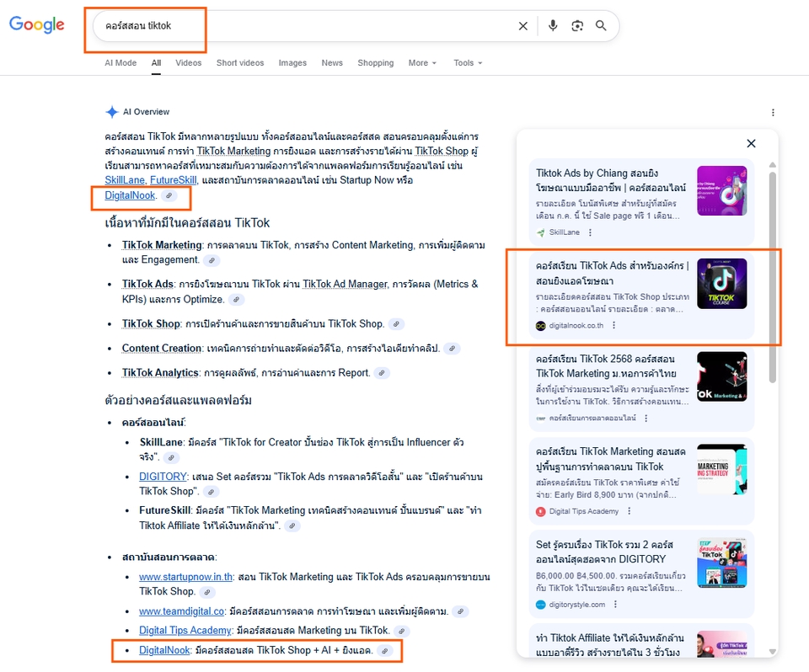This screenshot has height=672, width=809.
Task: Open Google Lens image search
Action: coord(577,26)
